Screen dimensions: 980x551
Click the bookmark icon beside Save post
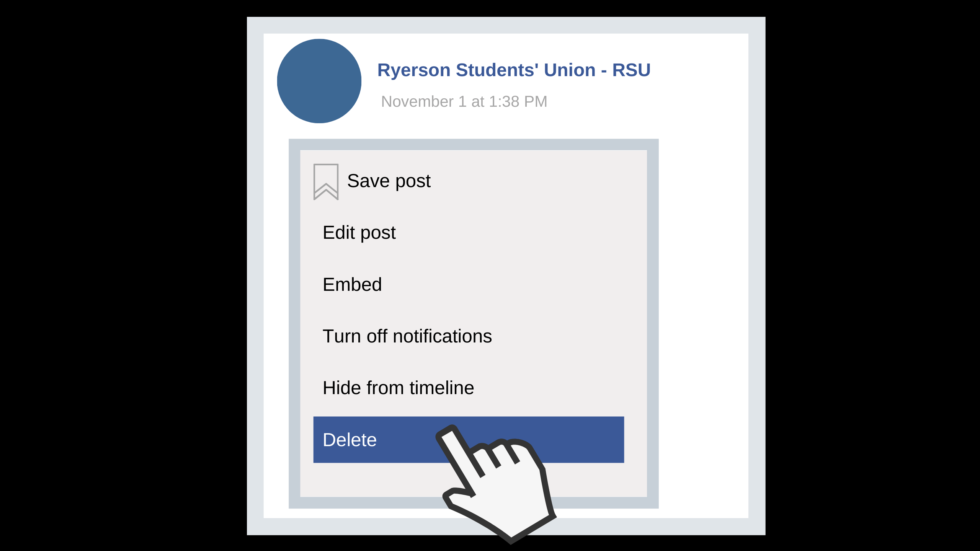326,181
